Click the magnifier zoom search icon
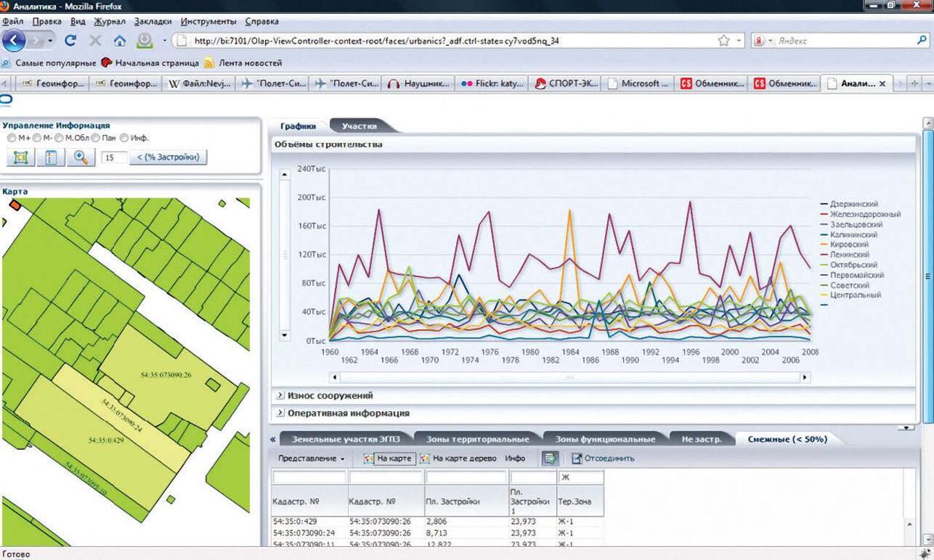Image resolution: width=934 pixels, height=560 pixels. click(81, 157)
